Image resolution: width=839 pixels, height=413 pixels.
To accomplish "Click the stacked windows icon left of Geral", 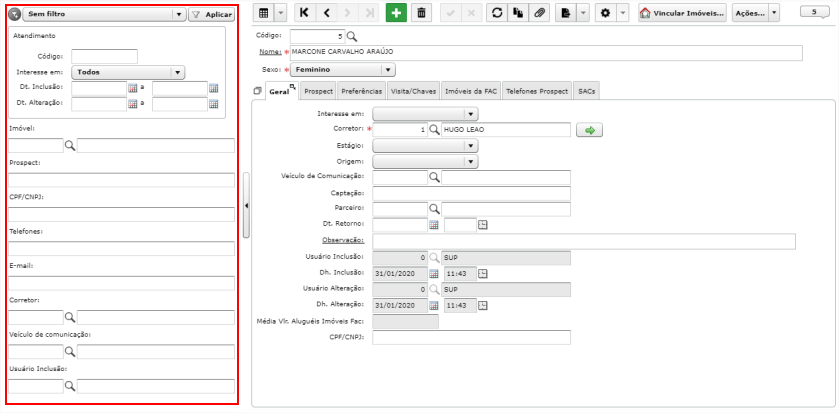I will click(257, 91).
